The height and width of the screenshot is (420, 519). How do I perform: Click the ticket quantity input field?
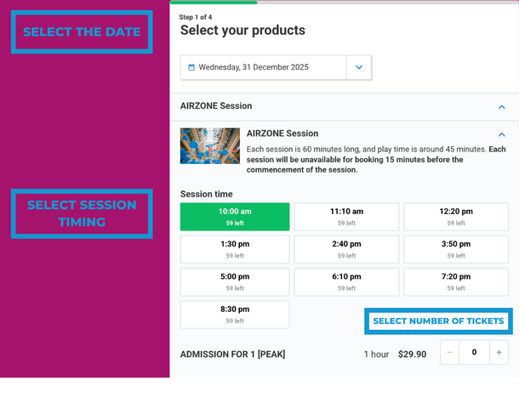click(475, 352)
